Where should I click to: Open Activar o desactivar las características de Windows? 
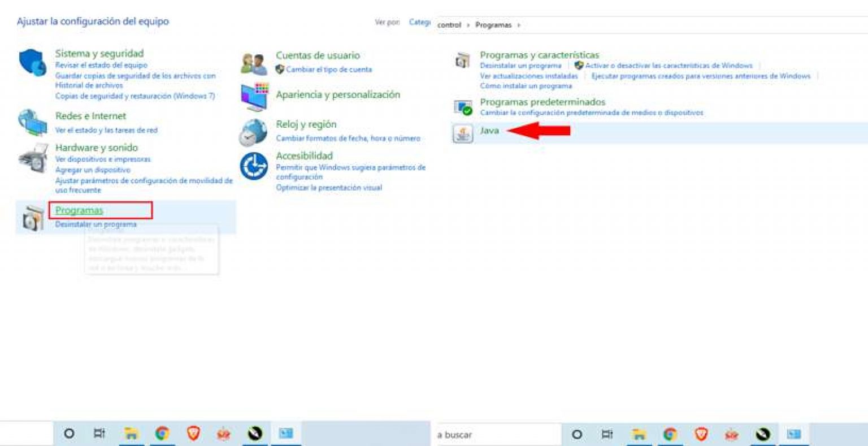(x=669, y=66)
